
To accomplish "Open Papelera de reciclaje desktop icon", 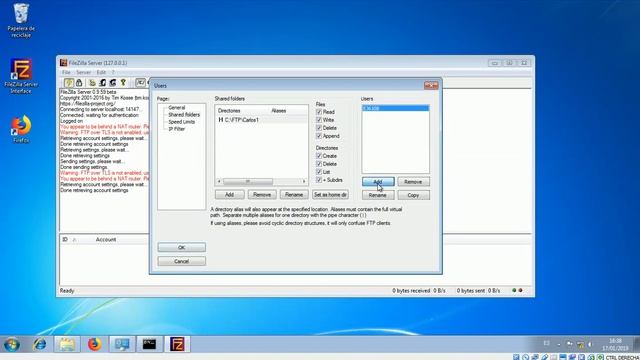I will click(21, 20).
